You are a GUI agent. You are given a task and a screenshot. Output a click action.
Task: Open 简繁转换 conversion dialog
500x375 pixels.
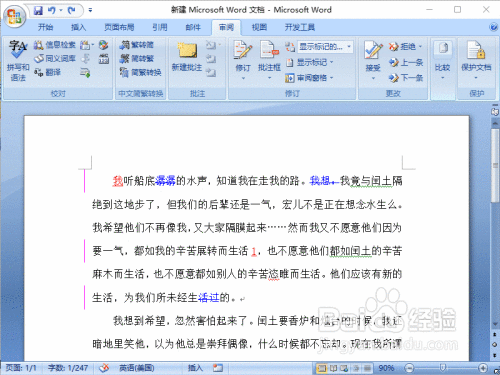tap(141, 72)
